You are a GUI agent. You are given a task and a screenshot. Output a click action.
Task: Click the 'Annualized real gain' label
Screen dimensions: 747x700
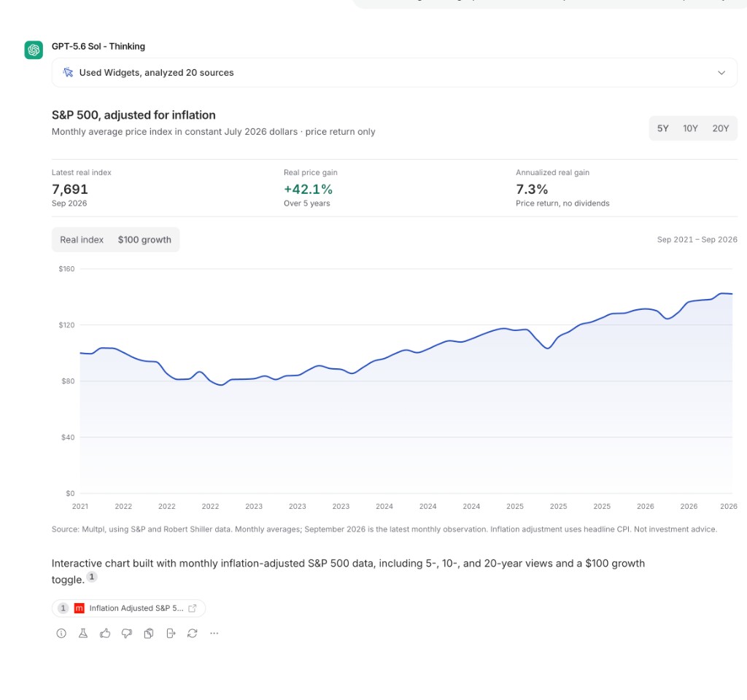pos(552,172)
